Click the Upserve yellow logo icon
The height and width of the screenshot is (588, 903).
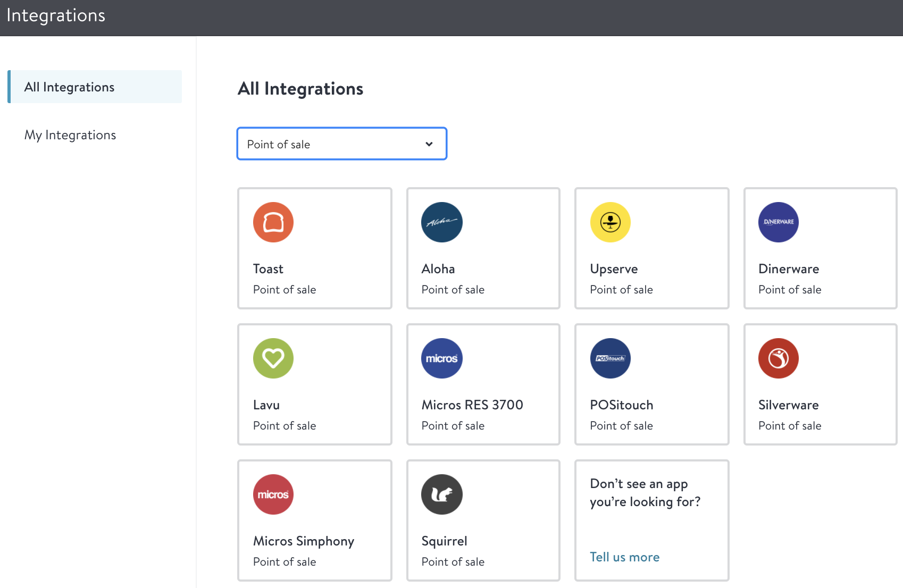611,222
